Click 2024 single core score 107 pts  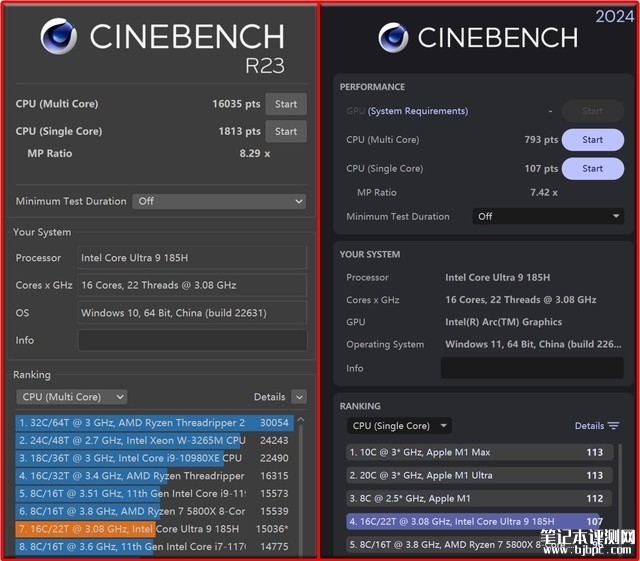(x=541, y=169)
